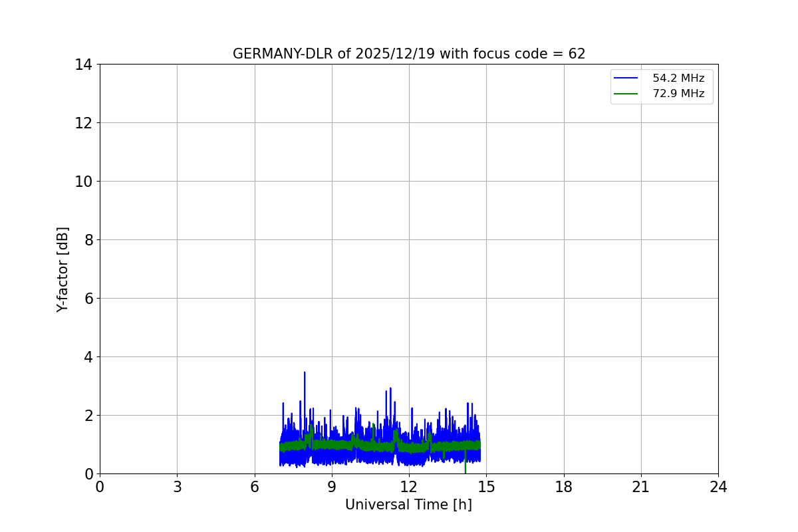Image resolution: width=798 pixels, height=532 pixels.
Task: Click y-axis tick label 8
Action: coord(88,240)
